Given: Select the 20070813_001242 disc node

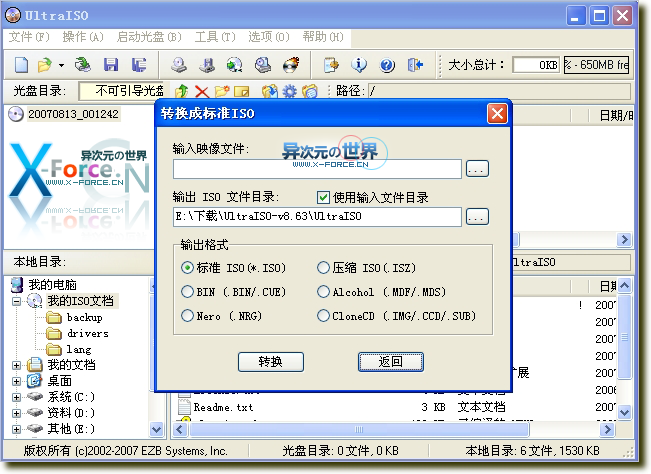Looking at the screenshot, I should click(73, 114).
